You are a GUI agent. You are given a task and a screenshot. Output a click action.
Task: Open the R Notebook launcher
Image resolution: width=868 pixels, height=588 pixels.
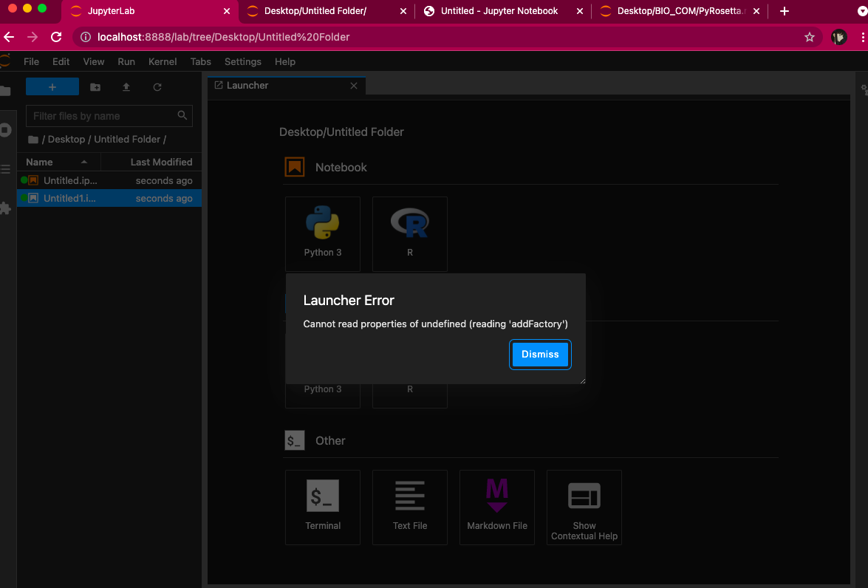410,233
